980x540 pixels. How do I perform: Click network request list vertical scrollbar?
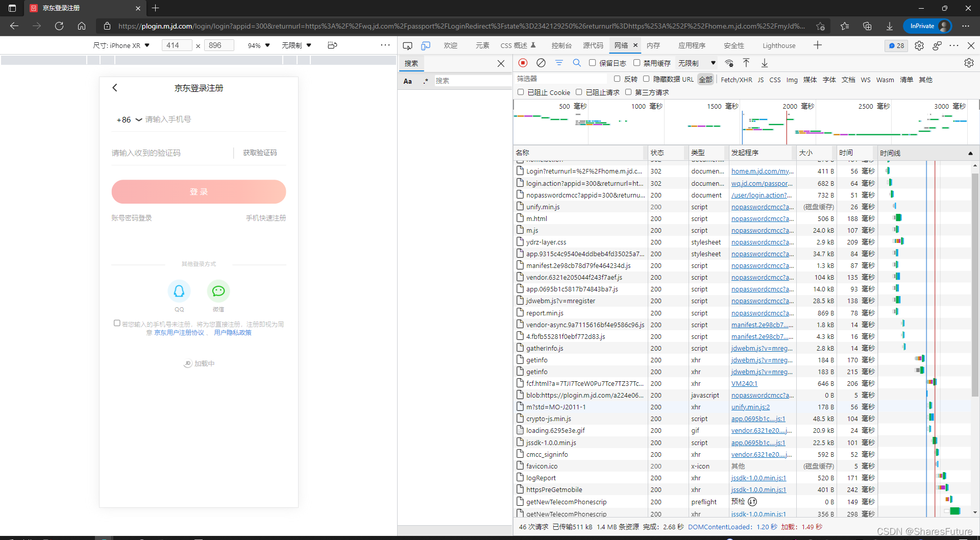[x=975, y=284]
